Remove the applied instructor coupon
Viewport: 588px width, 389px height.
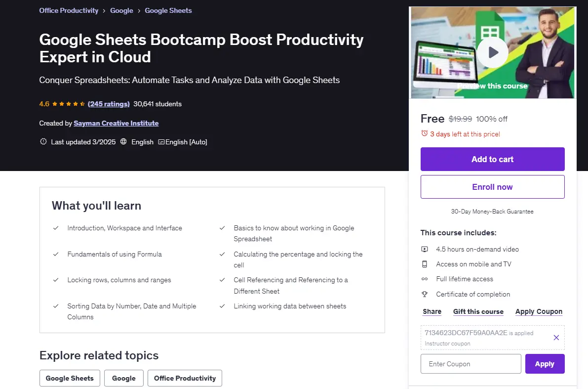coord(556,338)
